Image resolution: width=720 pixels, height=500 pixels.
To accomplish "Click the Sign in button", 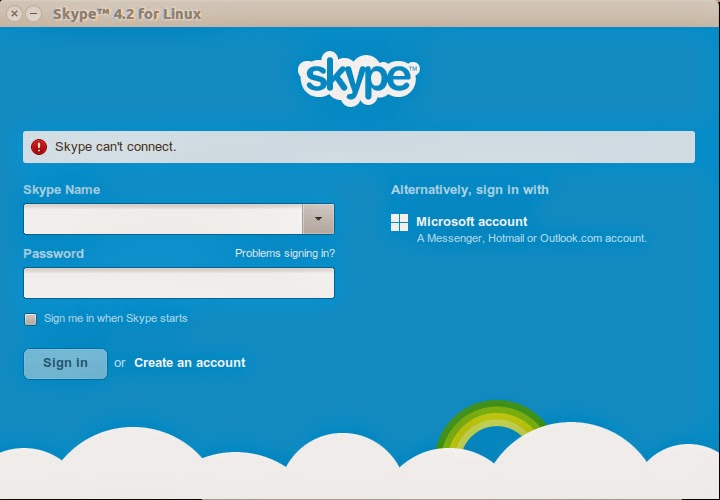I will [65, 364].
